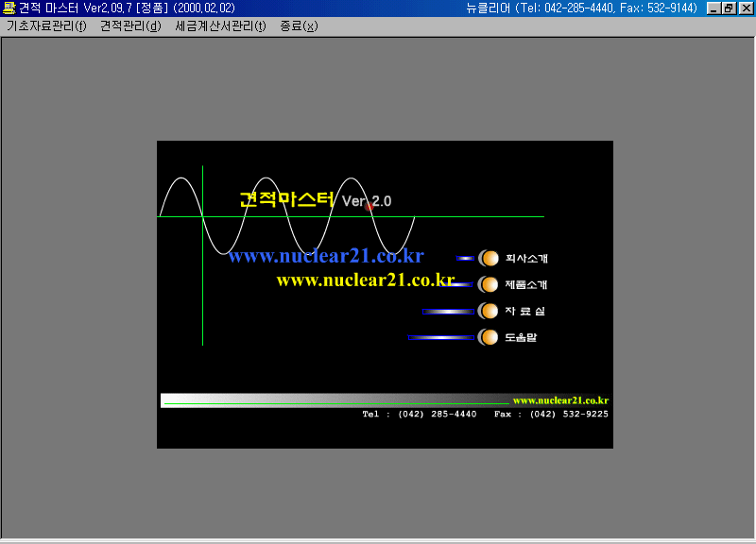This screenshot has height=544, width=756.
Task: Close the 견적 마스터 window
Action: [x=747, y=8]
